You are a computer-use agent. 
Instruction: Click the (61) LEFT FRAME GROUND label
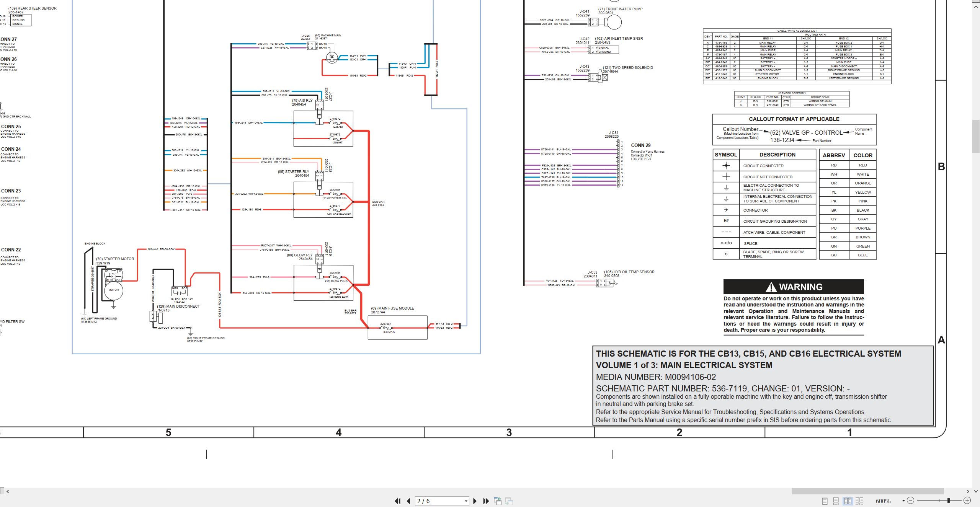[x=99, y=319]
